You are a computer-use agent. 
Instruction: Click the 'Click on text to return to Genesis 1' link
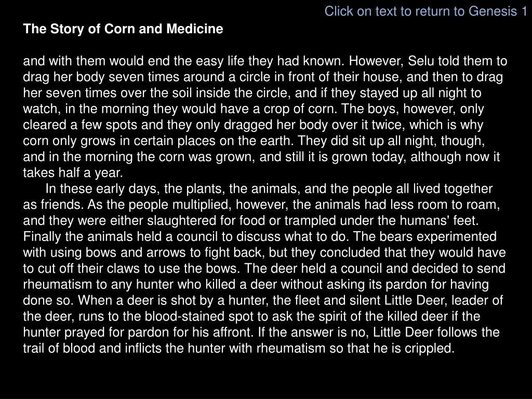click(426, 11)
